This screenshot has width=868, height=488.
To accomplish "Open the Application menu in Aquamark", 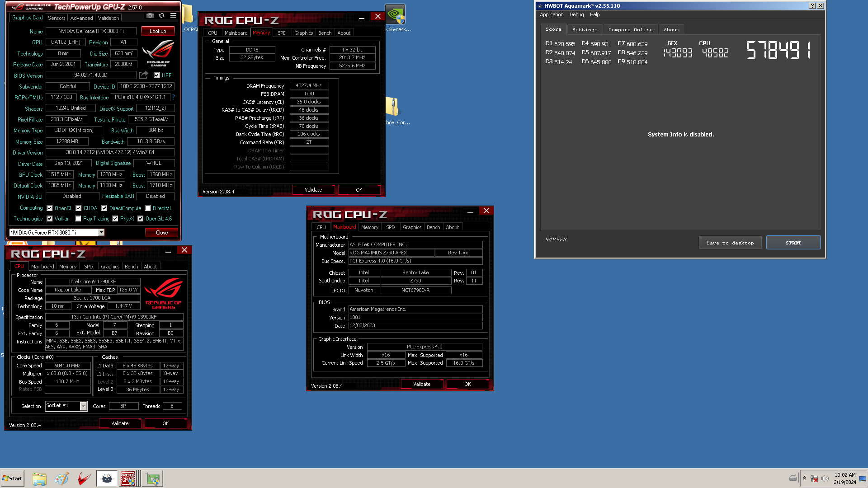I will click(552, 14).
